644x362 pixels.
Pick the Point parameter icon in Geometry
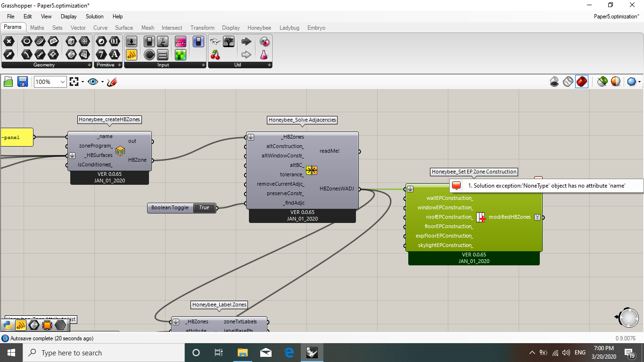9,41
